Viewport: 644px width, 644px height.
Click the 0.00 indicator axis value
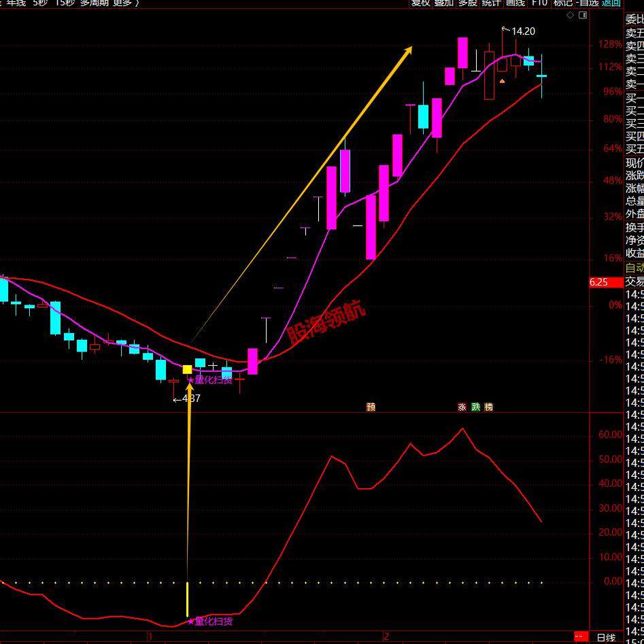[x=613, y=581]
